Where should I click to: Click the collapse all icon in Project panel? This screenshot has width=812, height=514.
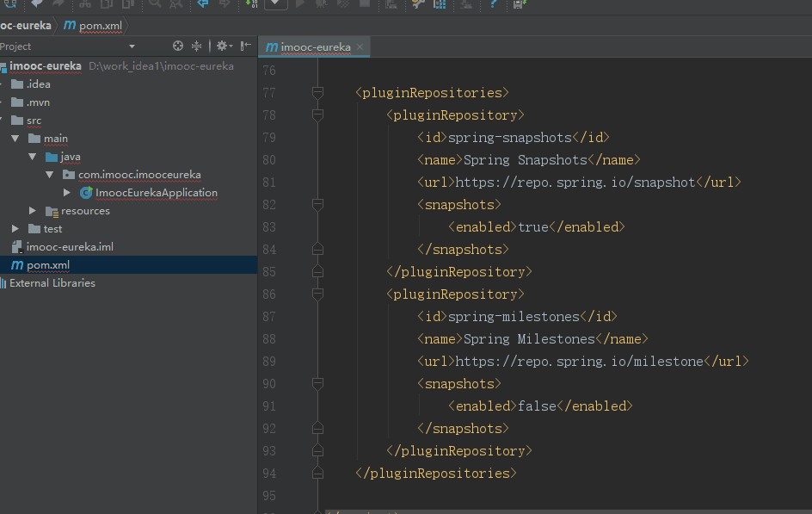[196, 46]
